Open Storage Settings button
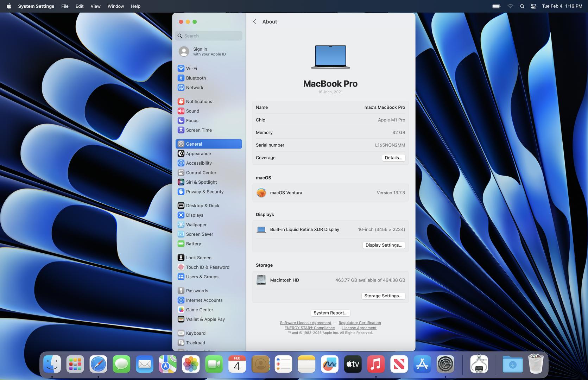This screenshot has height=380, width=588. point(383,296)
